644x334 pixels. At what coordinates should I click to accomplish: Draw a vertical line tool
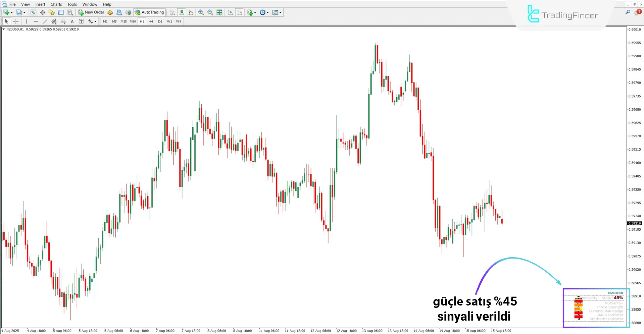point(27,21)
